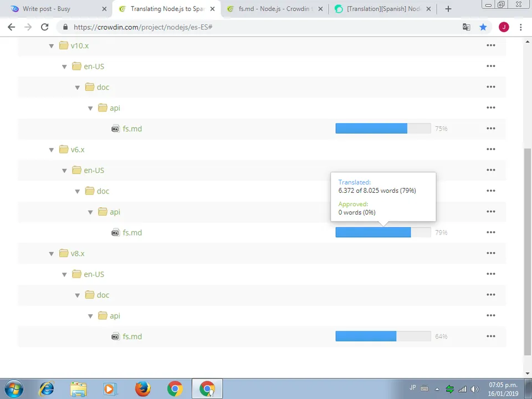
Task: Click the Google Translate page icon
Action: tap(467, 27)
